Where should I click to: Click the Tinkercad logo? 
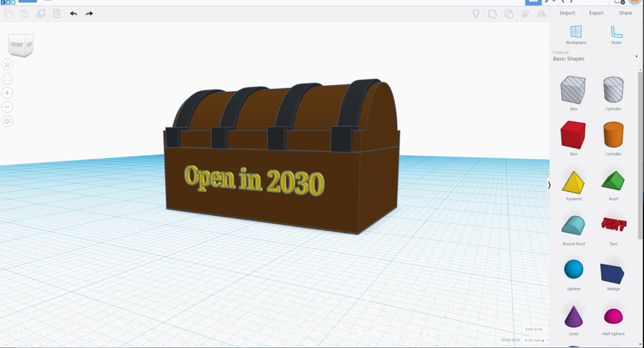click(x=8, y=2)
